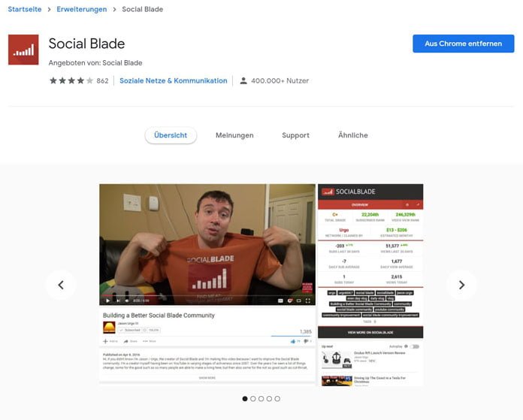Jump to the fourth carousel dot
Screen dimensions: 523x420
[x=270, y=399]
